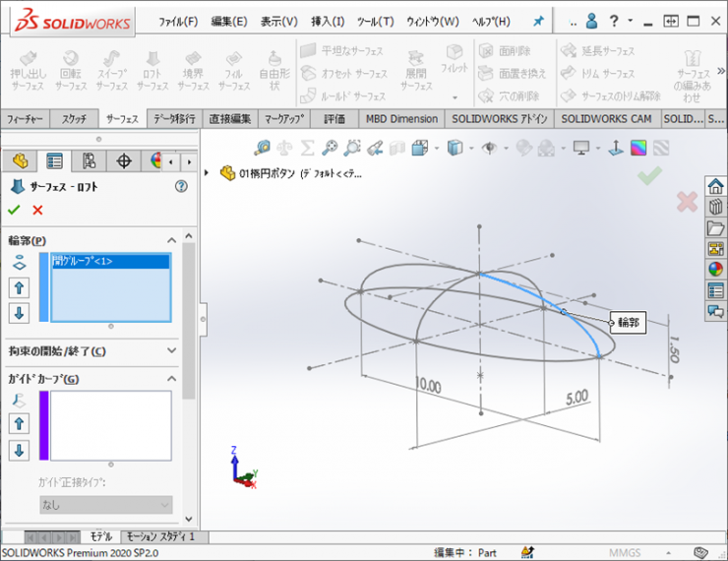Viewport: 728px width, 561px height.
Task: Expand the 拘束の開始/終了(C) section
Action: (x=172, y=350)
